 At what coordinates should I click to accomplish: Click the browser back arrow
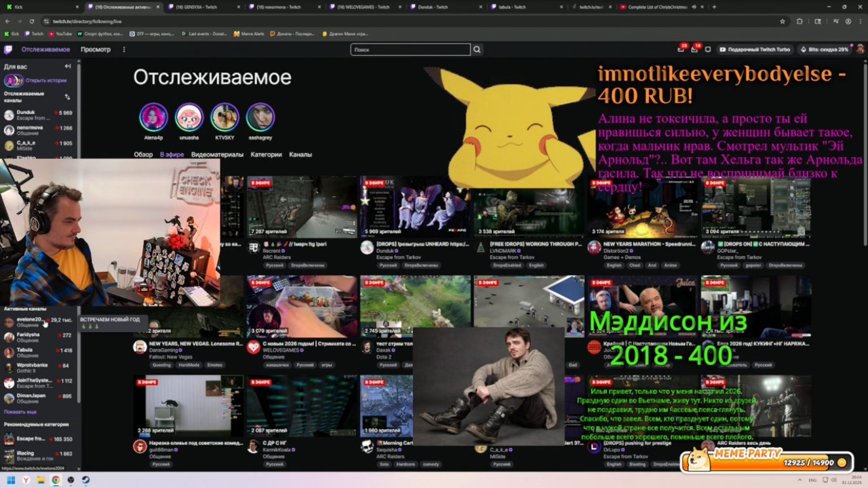pos(7,21)
